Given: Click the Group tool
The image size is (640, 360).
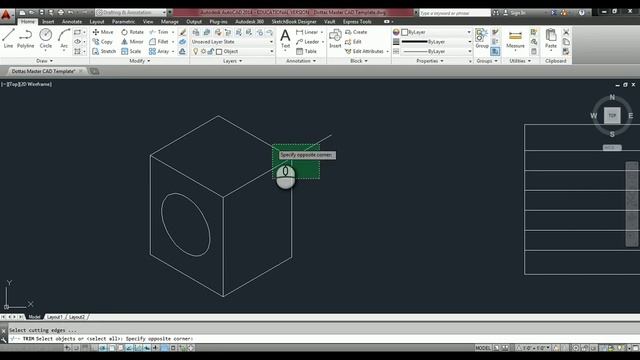Looking at the screenshot, I should coord(482,39).
